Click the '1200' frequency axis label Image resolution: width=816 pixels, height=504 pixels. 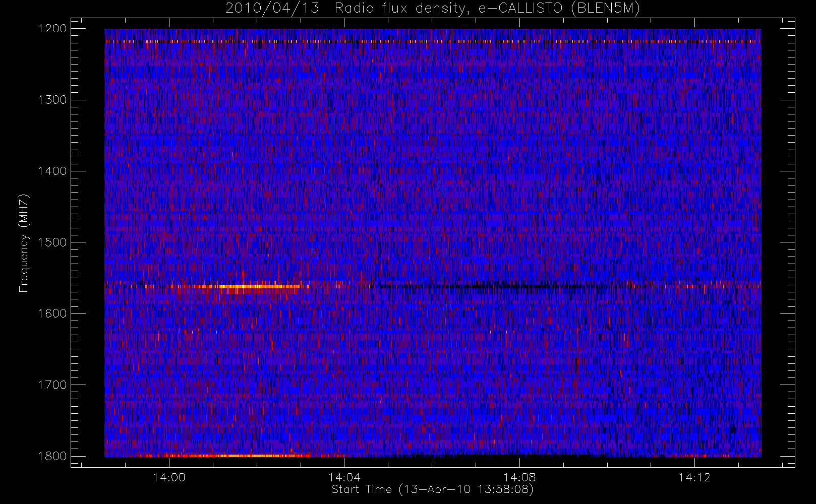click(52, 29)
